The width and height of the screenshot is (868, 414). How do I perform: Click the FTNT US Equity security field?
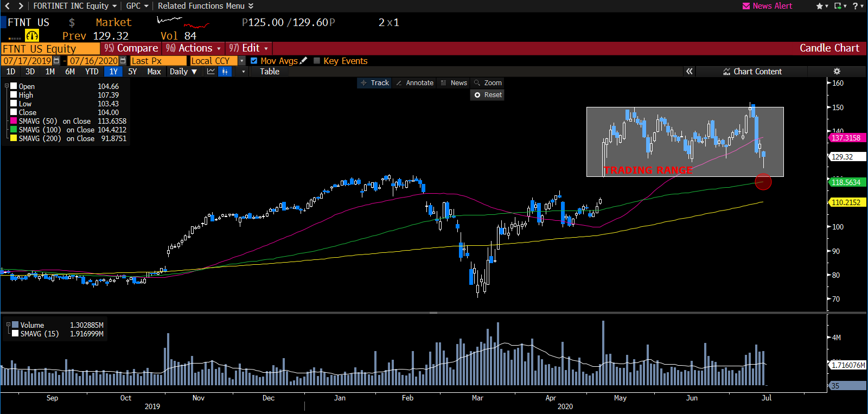(50, 48)
